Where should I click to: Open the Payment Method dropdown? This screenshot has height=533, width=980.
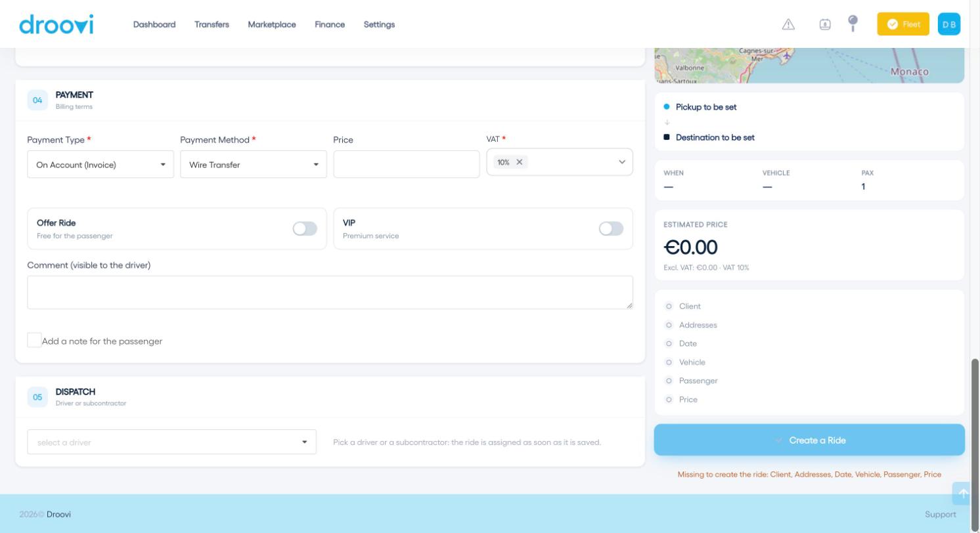pyautogui.click(x=254, y=164)
